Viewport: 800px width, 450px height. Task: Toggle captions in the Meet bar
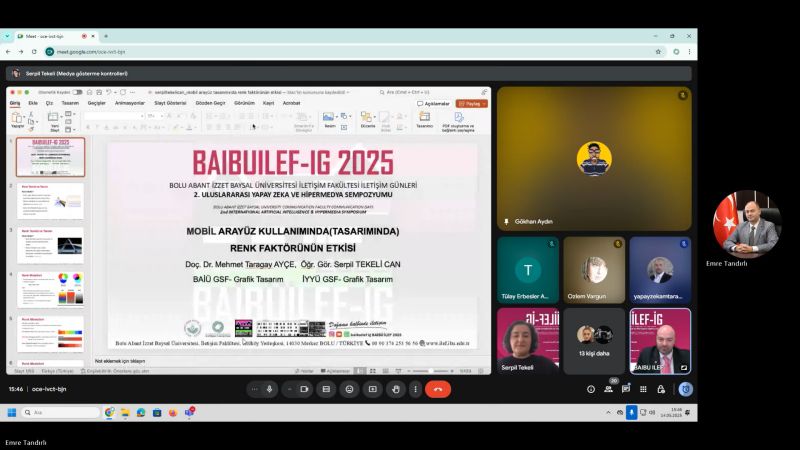pyautogui.click(x=326, y=389)
